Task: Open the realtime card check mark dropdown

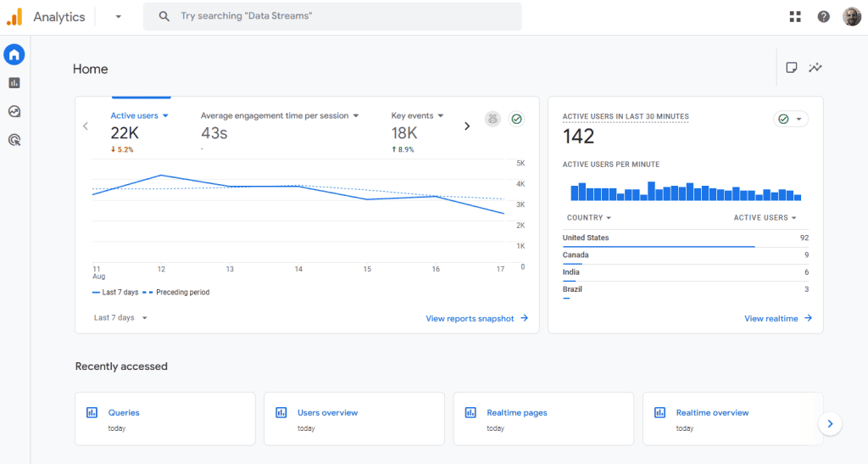Action: [791, 120]
